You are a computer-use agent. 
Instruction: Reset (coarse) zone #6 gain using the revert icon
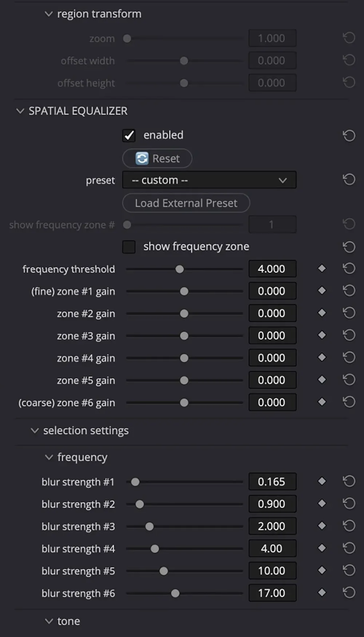point(349,402)
